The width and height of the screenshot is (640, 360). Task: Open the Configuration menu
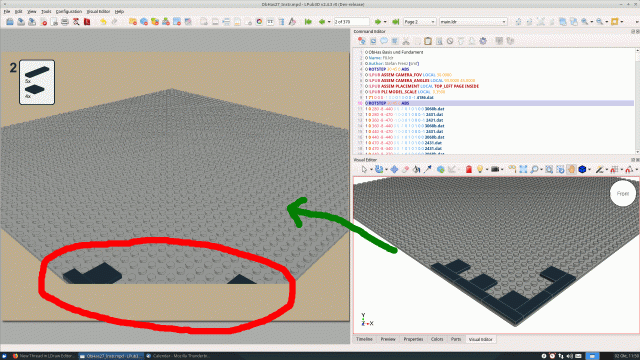[69, 11]
